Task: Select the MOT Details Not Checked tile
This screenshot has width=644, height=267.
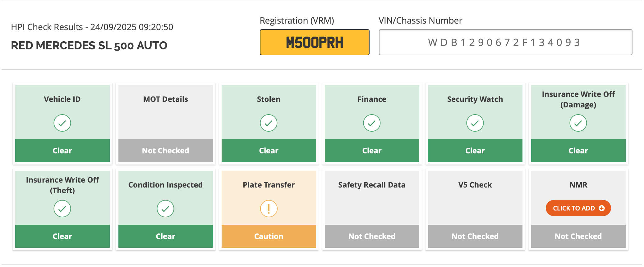Action: (165, 124)
